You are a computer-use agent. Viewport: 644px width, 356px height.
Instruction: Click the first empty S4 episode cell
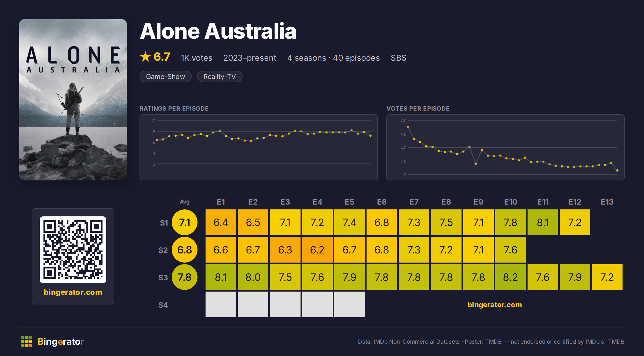tap(221, 305)
